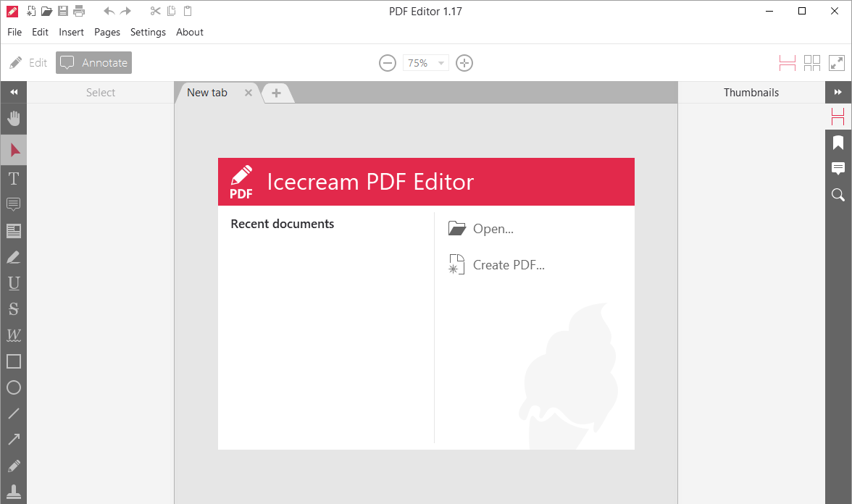Select the highlighter marker tool
The image size is (852, 504).
click(x=14, y=257)
